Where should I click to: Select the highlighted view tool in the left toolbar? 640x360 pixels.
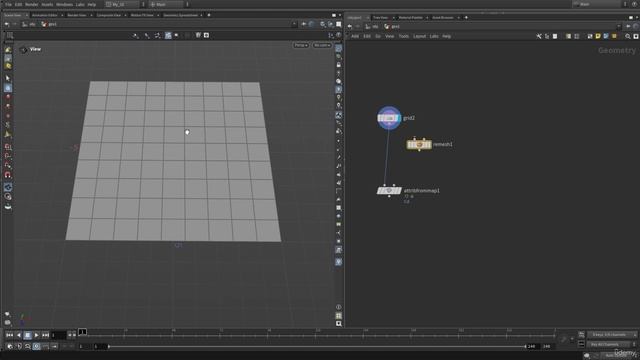pos(8,88)
